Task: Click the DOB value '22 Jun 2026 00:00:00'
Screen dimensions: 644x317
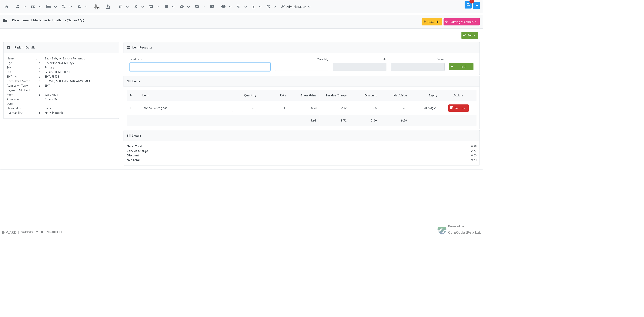Action: click(x=58, y=72)
